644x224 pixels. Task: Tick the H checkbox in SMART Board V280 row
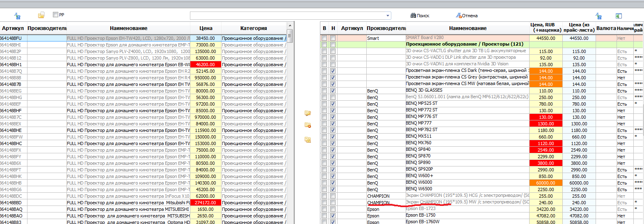coord(333,38)
